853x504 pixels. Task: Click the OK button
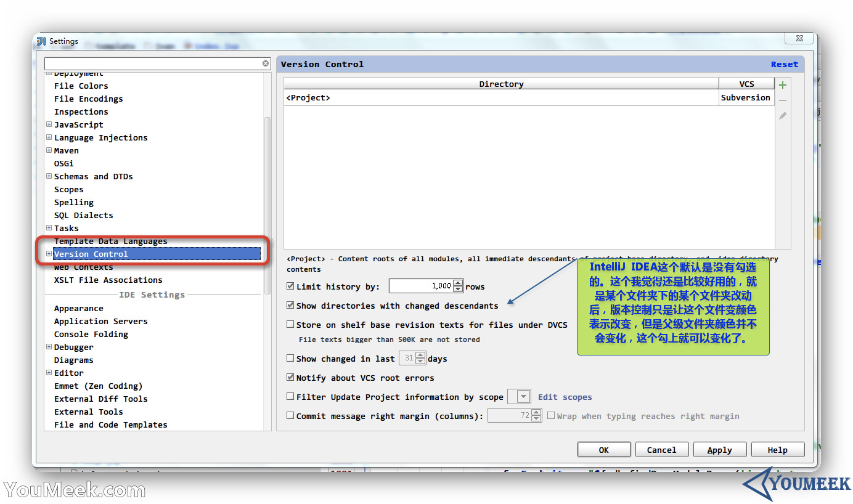604,450
